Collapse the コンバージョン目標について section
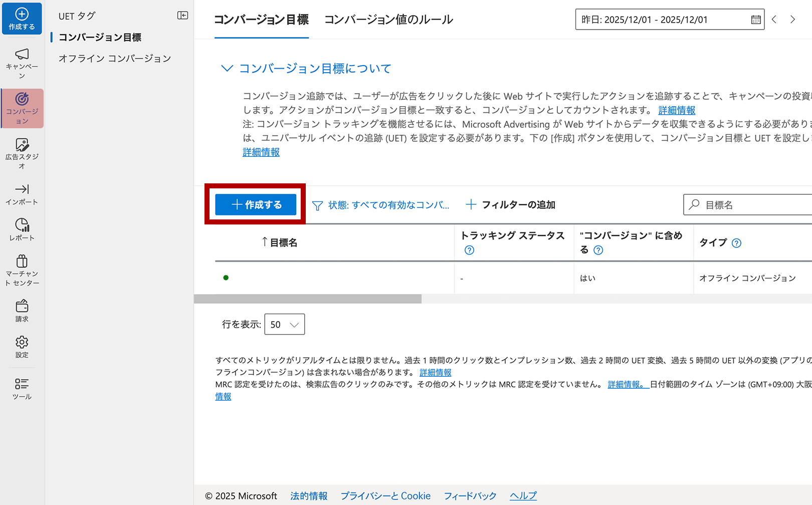The image size is (812, 505). coord(227,69)
